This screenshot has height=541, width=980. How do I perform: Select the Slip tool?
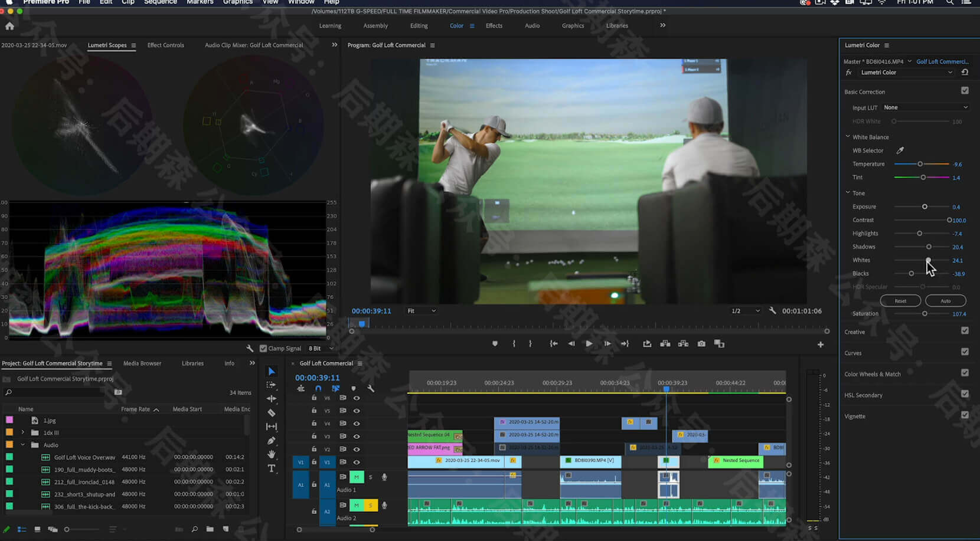click(271, 427)
